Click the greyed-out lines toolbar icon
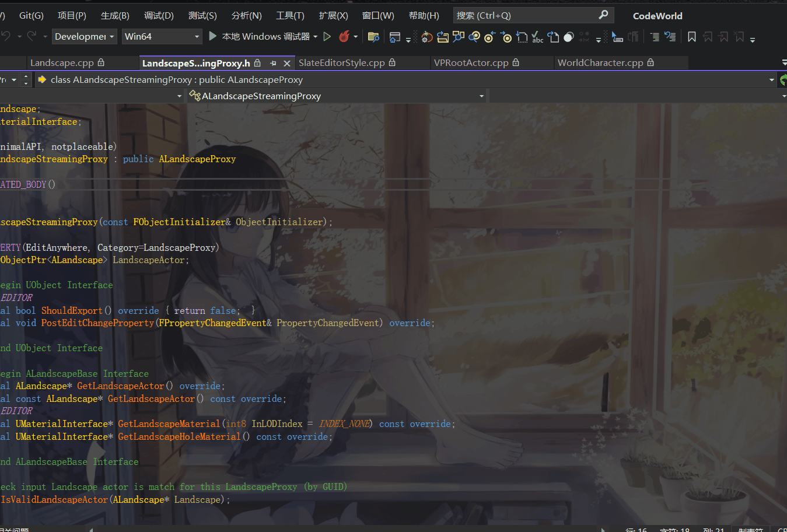This screenshot has height=532, width=787. (x=633, y=37)
